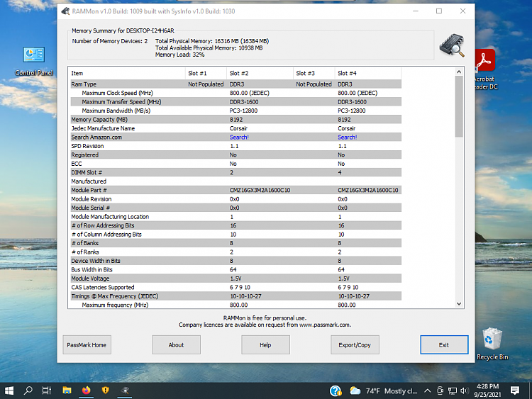
Task: Click the RAMMon chip magnifier logo
Action: coord(452,45)
